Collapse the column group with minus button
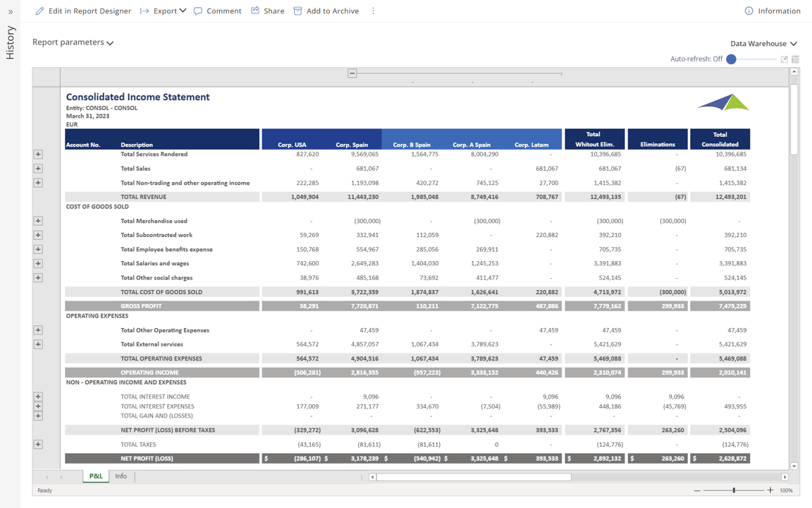This screenshot has height=508, width=812. coord(352,73)
